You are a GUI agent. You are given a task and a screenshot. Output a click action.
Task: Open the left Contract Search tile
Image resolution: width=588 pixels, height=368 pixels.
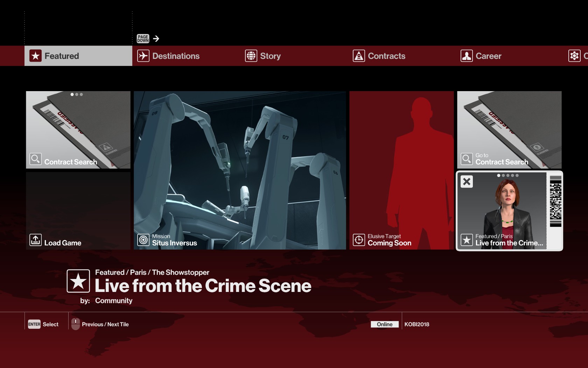point(78,130)
